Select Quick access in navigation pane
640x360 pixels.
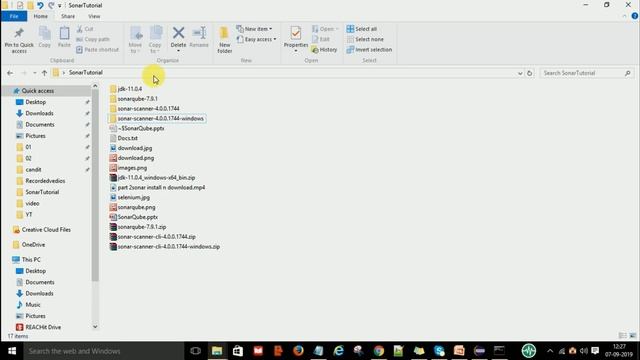pyautogui.click(x=38, y=91)
